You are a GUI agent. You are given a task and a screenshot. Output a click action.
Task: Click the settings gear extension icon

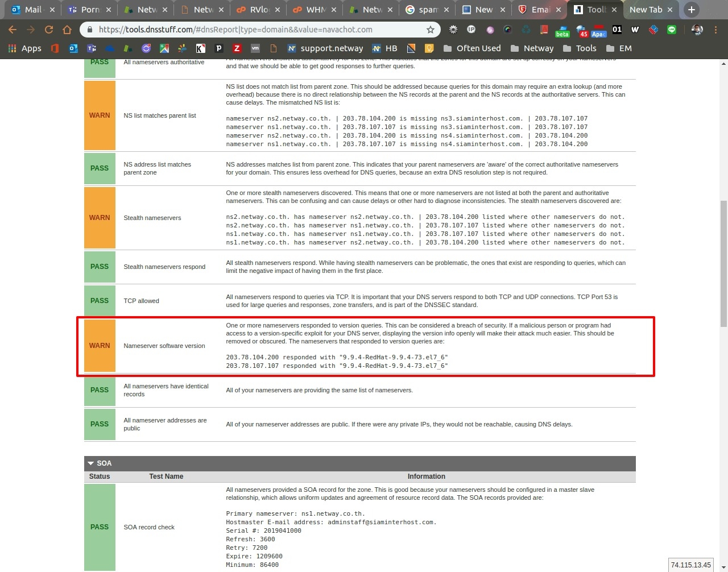pos(453,30)
